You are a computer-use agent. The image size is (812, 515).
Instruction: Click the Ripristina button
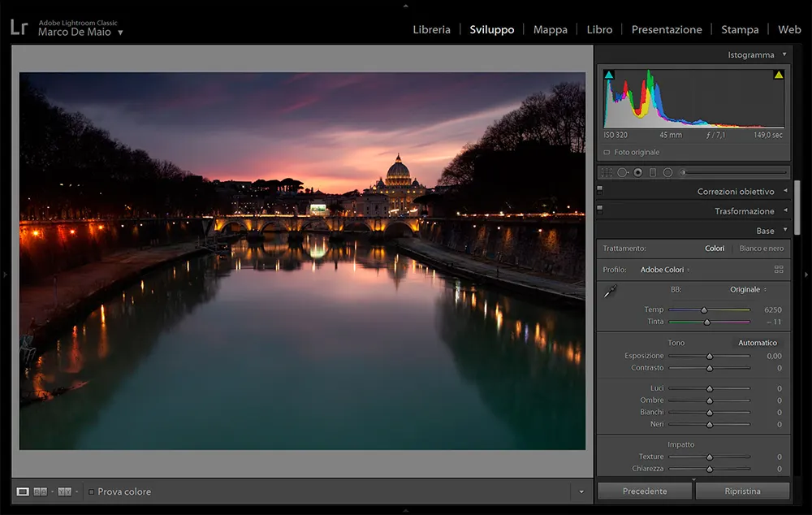(x=742, y=491)
